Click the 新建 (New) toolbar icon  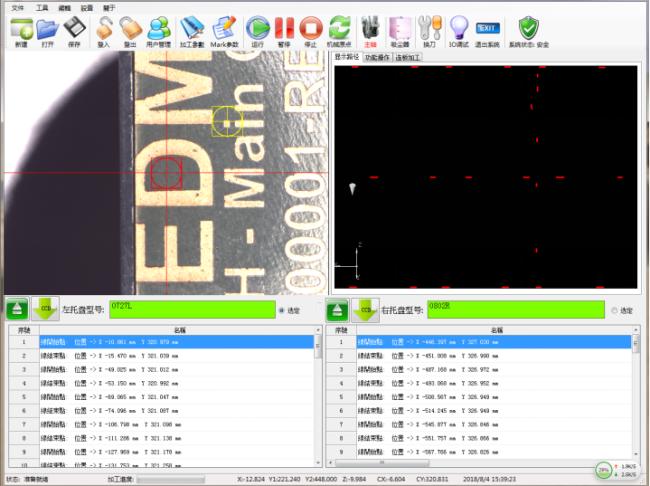point(21,30)
